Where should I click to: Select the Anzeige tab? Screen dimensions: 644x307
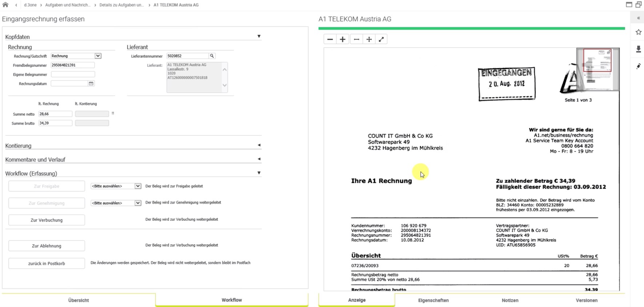tap(357, 300)
